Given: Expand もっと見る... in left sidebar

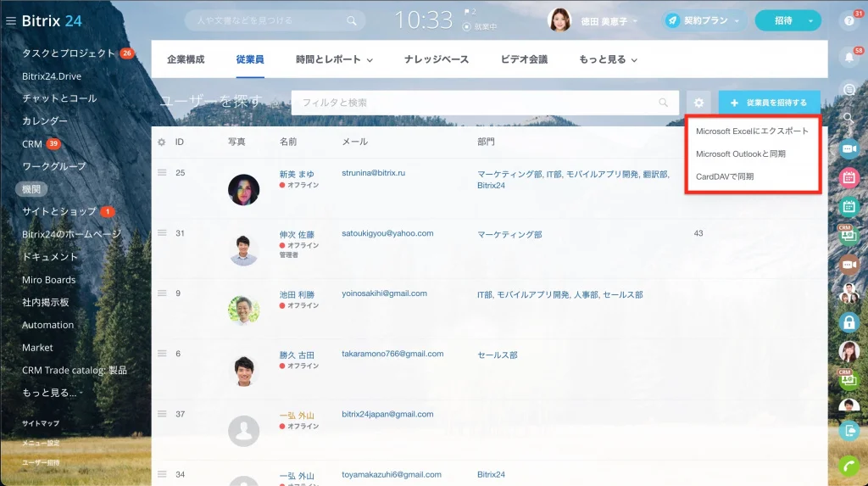Looking at the screenshot, I should tap(52, 393).
